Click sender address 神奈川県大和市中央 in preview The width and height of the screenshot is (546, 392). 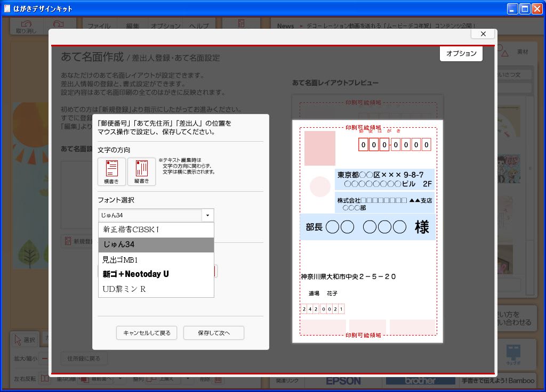pos(348,277)
